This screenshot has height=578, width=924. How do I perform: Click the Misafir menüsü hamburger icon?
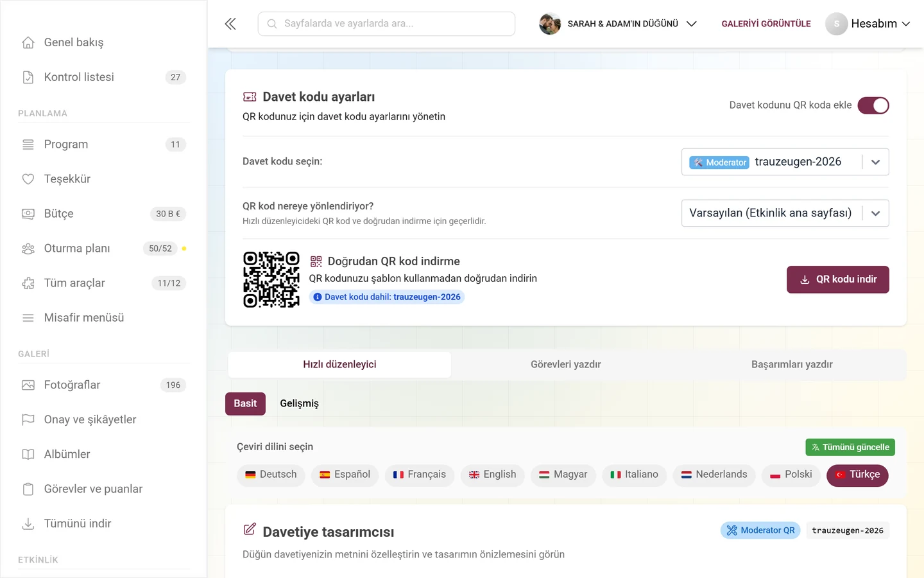(x=28, y=318)
